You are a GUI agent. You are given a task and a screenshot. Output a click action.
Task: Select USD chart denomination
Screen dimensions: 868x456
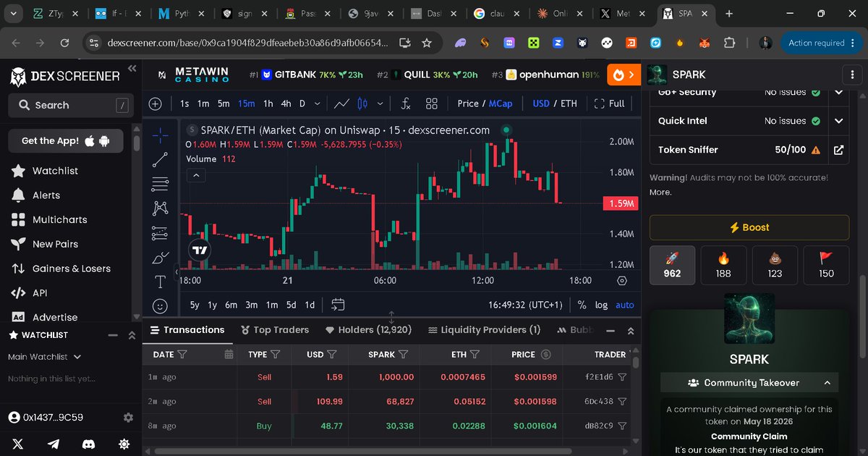tap(541, 104)
